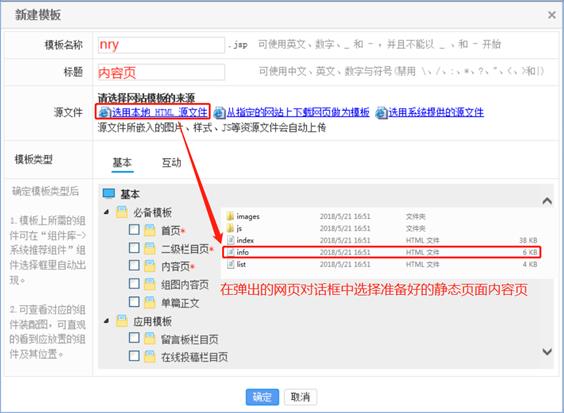The image size is (564, 413).
Task: Click the blue monitor icon next to 基本
Action: 109,194
